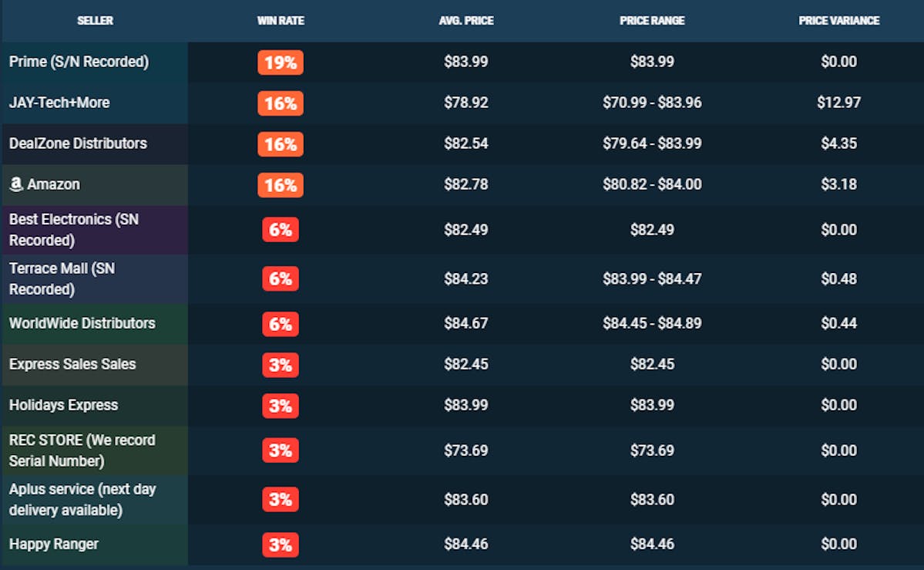Viewport: 924px width, 570px height.
Task: Click Happy Ranger's 3% win rate badge
Action: point(281,545)
